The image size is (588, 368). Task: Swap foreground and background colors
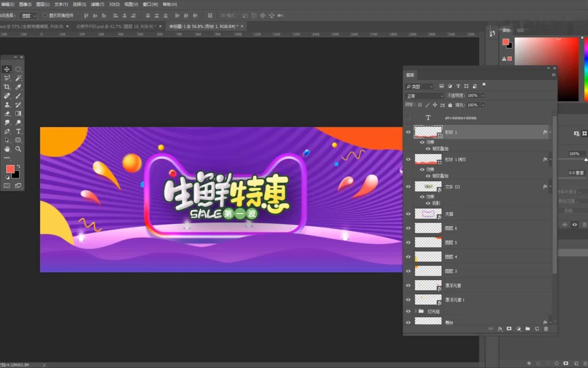[x=19, y=166]
